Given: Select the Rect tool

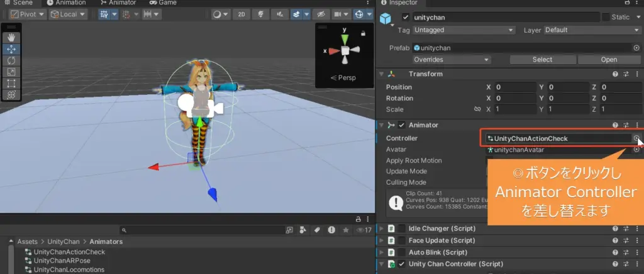Looking at the screenshot, I should pyautogui.click(x=11, y=83).
